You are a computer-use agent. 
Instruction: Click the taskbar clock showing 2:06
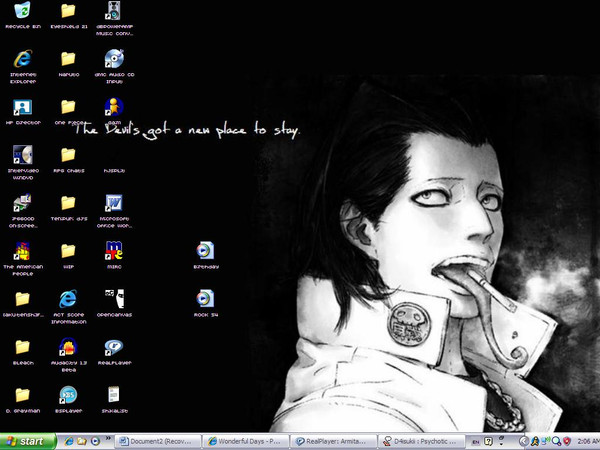pyautogui.click(x=588, y=442)
